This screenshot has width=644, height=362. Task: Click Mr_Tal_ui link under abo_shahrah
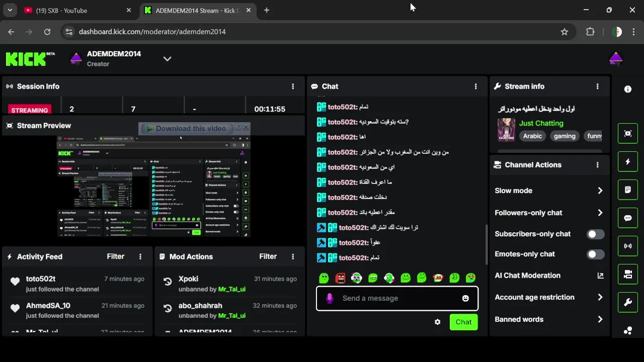tap(232, 316)
